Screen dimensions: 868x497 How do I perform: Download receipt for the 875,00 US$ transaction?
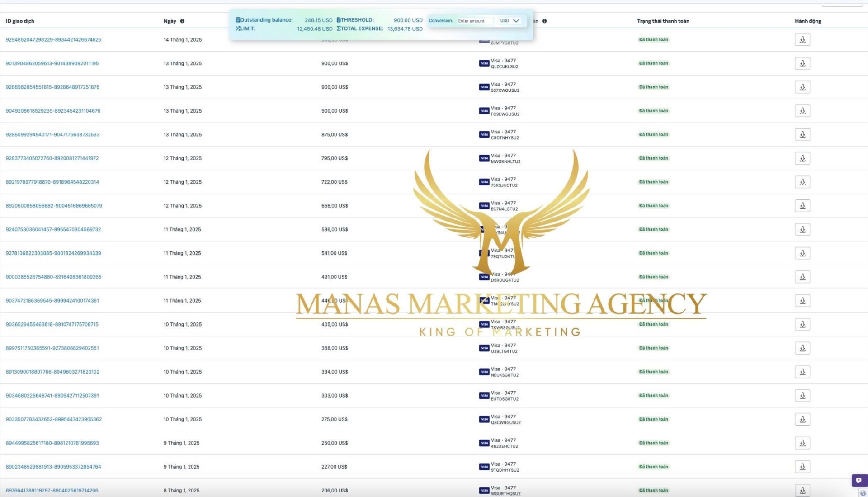[802, 134]
